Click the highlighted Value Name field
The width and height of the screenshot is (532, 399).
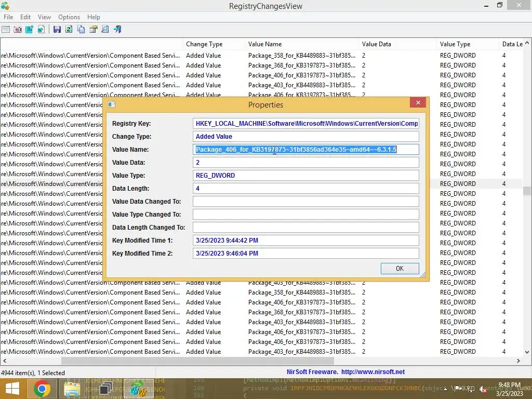305,149
